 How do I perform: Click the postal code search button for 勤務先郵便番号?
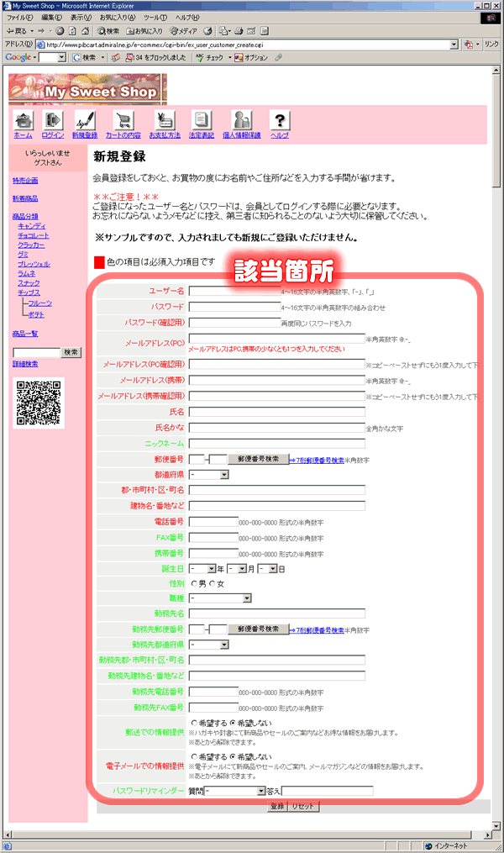[x=258, y=629]
